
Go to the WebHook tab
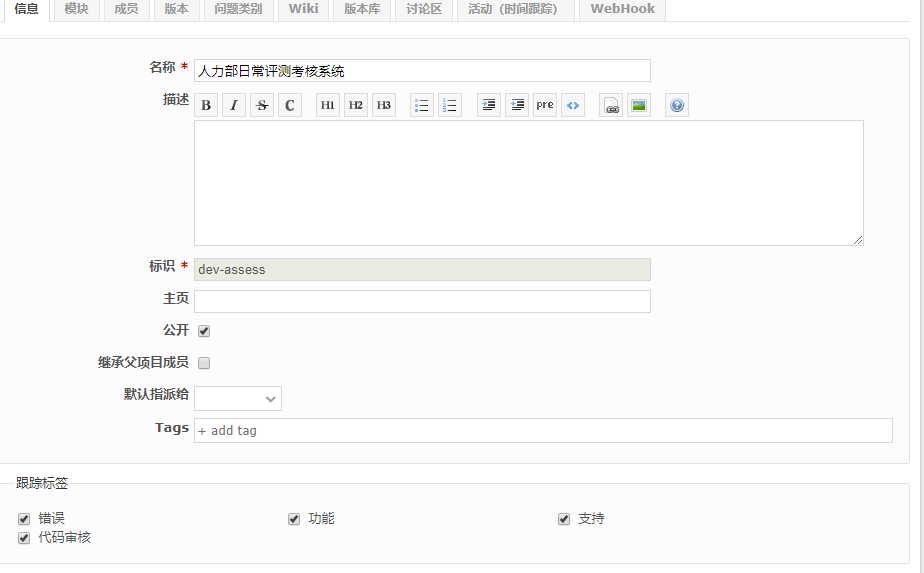click(622, 9)
